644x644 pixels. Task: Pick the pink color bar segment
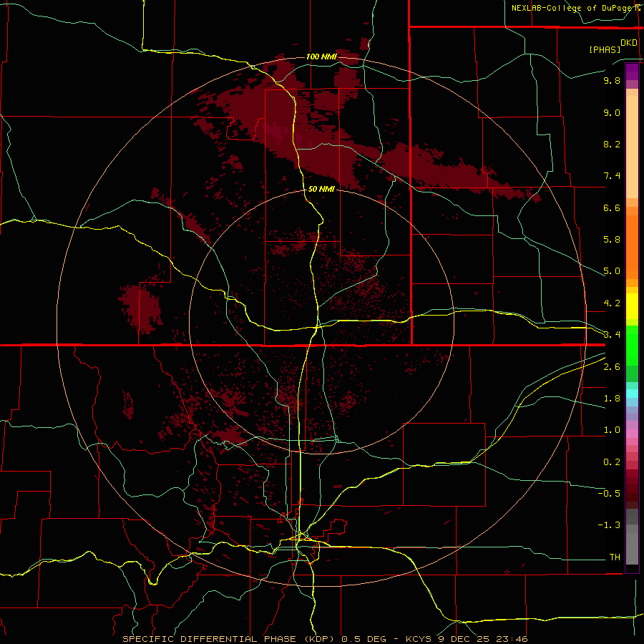point(632,434)
